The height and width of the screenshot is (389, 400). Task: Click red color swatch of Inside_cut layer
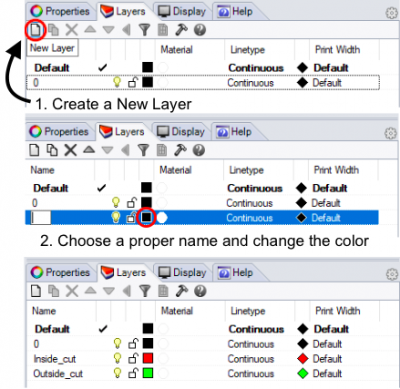click(148, 358)
